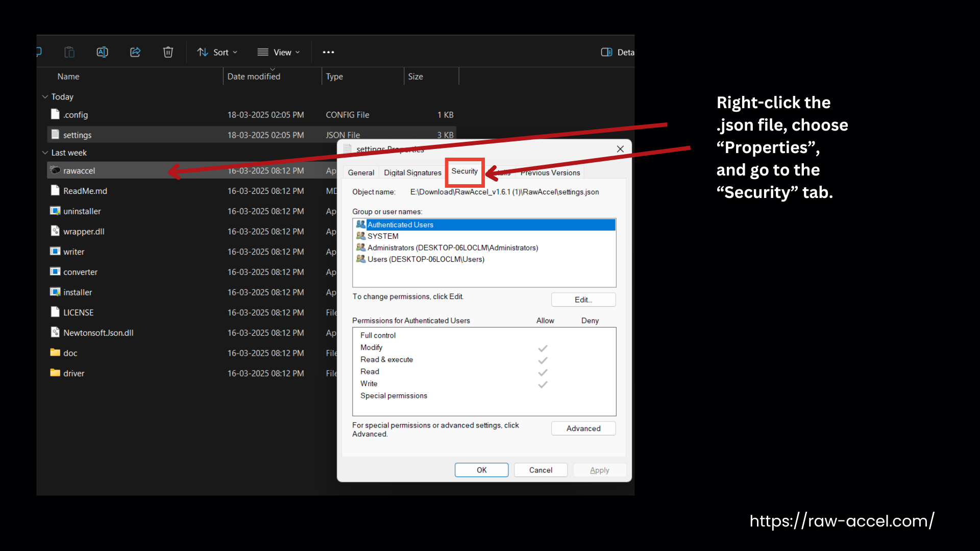Click the Delete trash icon
The image size is (980, 551).
pyautogui.click(x=168, y=52)
